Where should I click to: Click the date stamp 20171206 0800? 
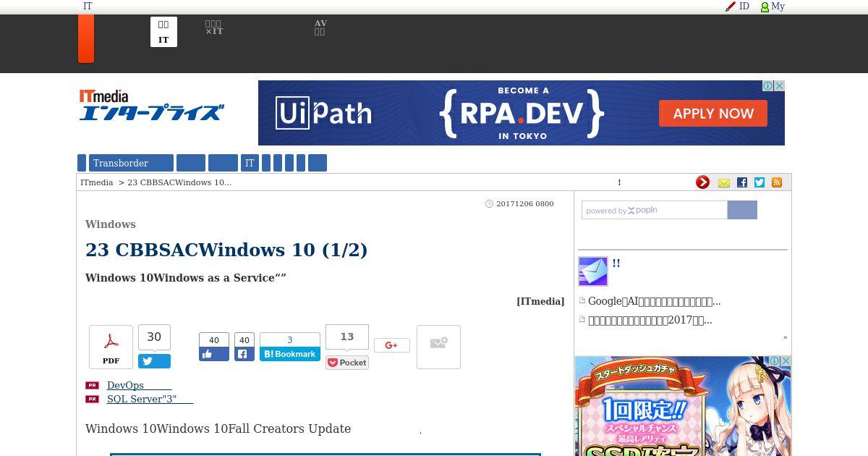[524, 204]
